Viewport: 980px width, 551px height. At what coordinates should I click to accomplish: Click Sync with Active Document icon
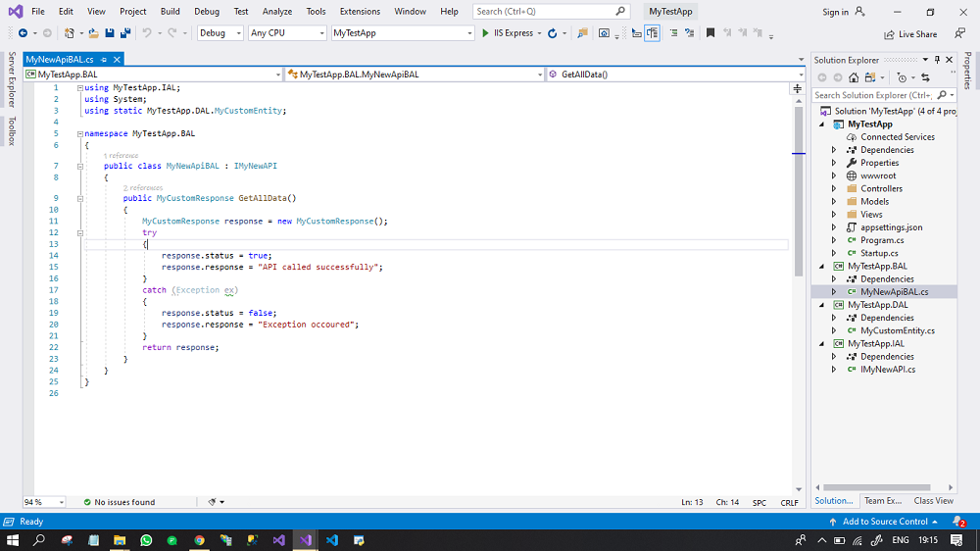pos(924,77)
